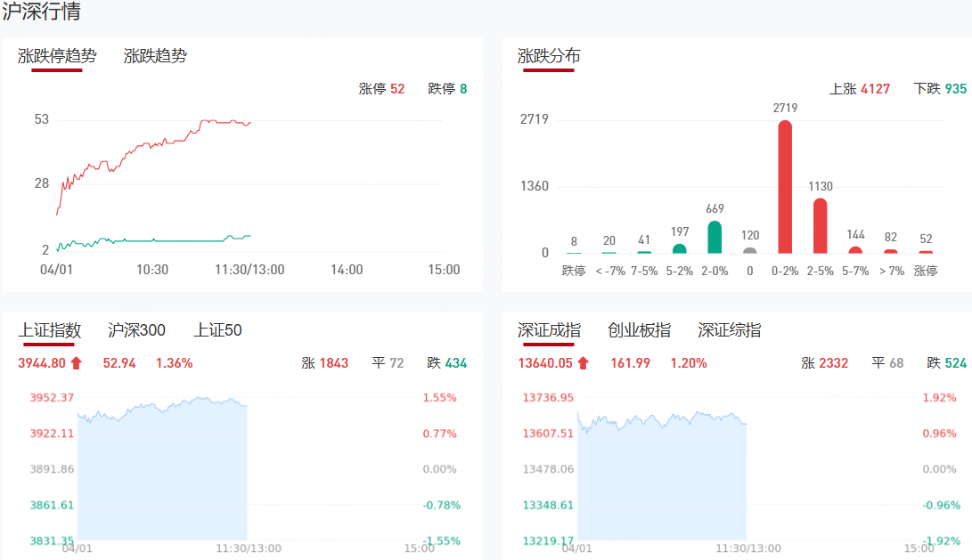Click the green 2-0% decline bar
Viewport: 972px width, 560px height.
[x=715, y=237]
